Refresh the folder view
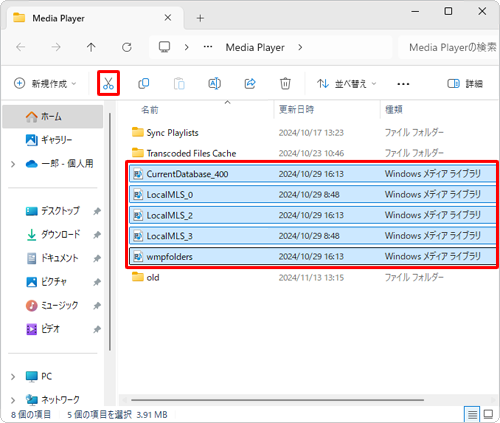This screenshot has height=423, width=500. [127, 47]
